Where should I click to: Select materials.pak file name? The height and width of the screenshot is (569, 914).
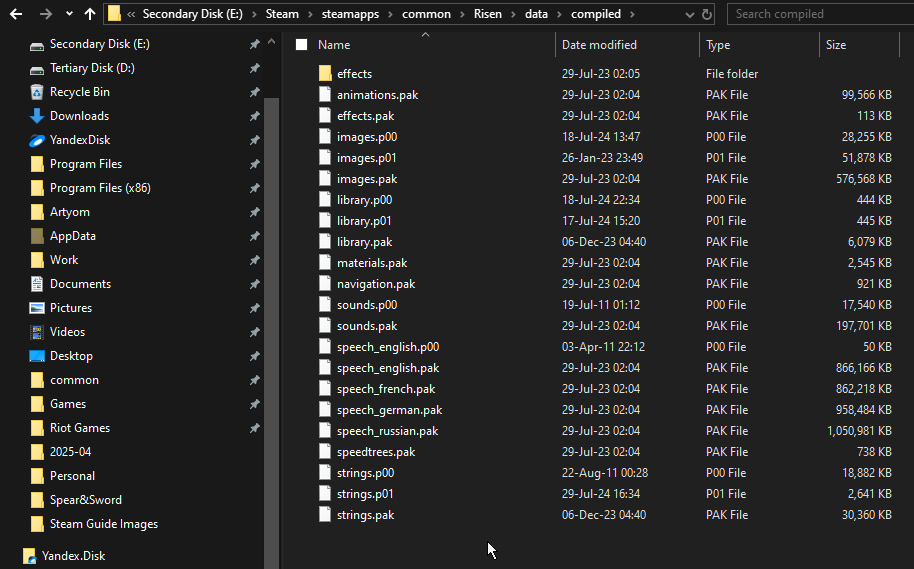click(x=372, y=263)
